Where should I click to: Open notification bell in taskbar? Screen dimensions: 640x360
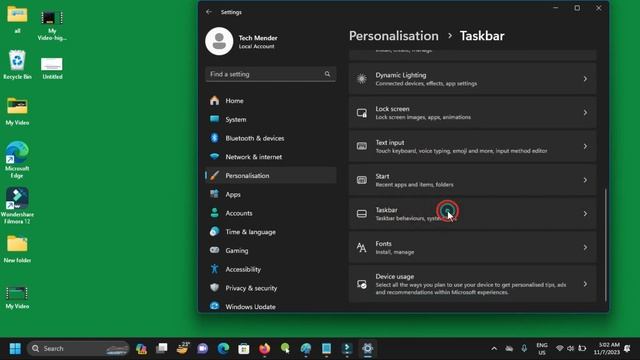tap(628, 349)
